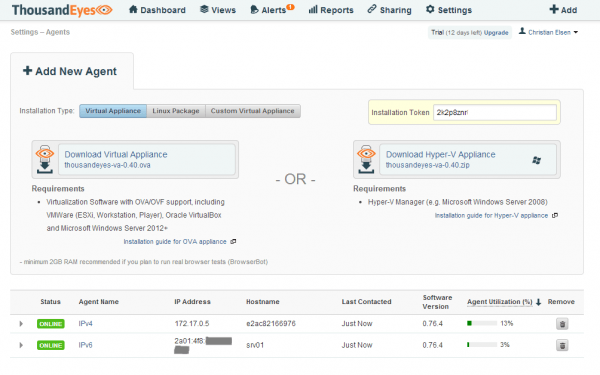The image size is (600, 375).
Task: Click the orange alerts notification badge
Action: [x=290, y=7]
